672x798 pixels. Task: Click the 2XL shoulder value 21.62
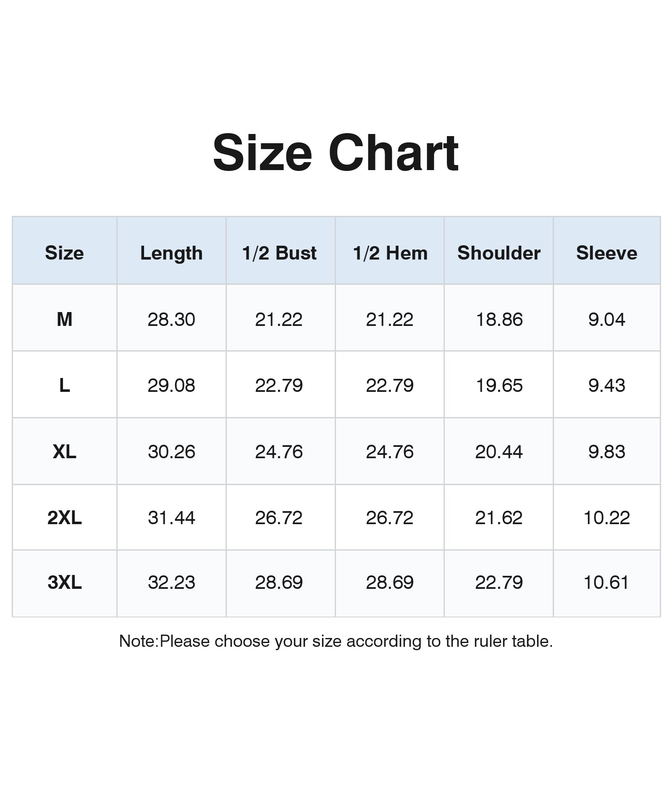[x=499, y=517]
